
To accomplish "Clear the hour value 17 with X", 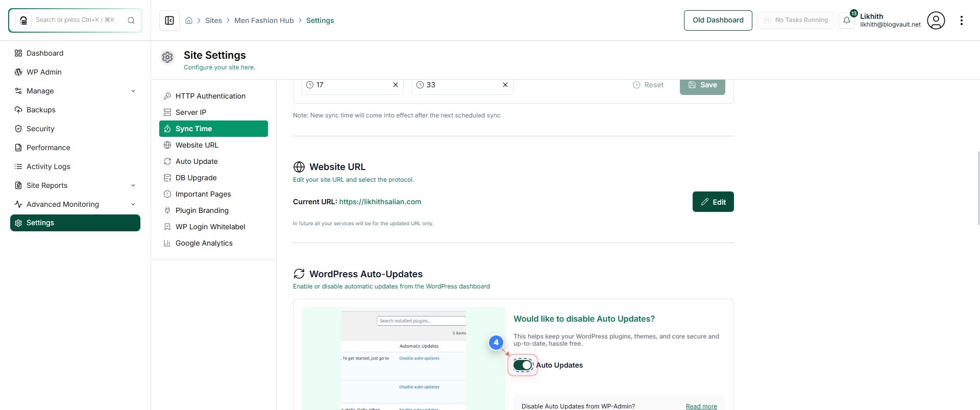I will pyautogui.click(x=396, y=85).
